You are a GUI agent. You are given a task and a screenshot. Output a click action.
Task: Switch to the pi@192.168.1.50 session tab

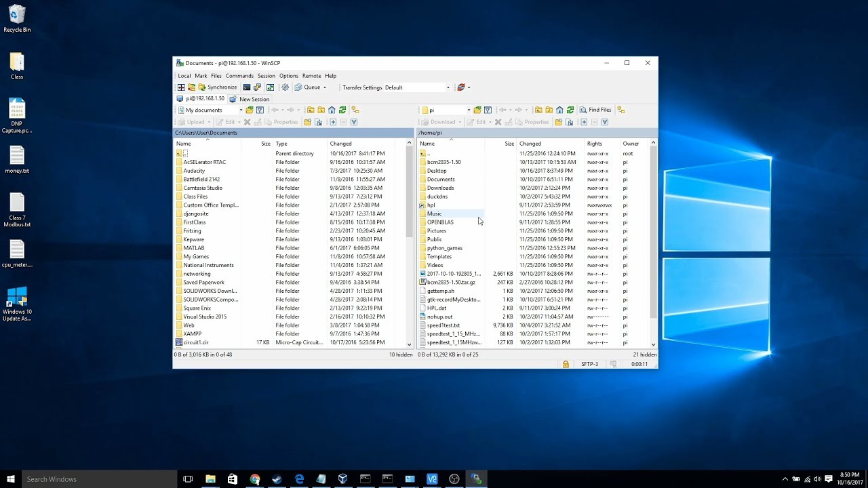point(200,98)
